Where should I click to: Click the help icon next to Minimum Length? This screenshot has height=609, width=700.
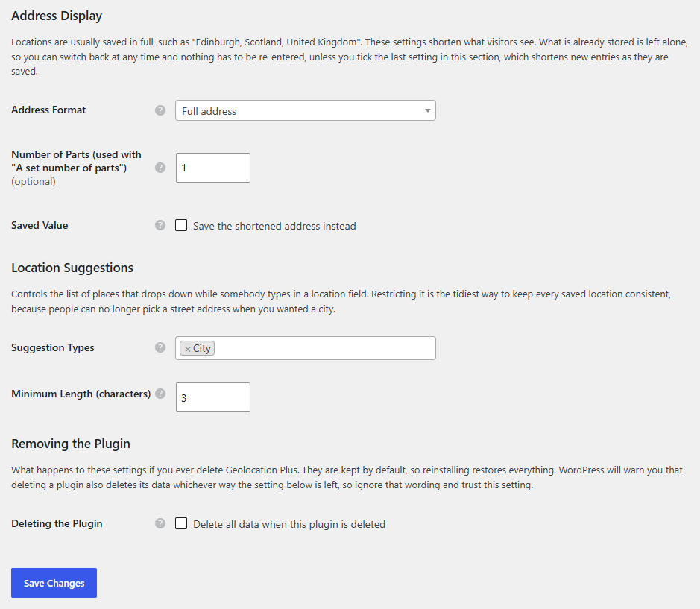160,394
